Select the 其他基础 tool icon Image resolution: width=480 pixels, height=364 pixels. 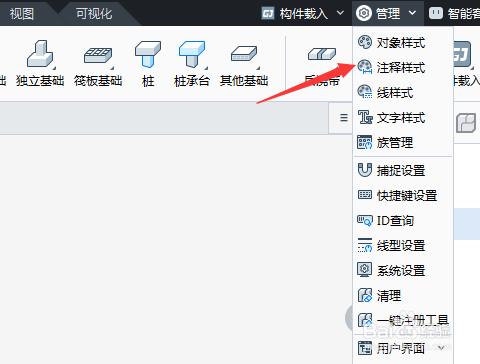(244, 54)
